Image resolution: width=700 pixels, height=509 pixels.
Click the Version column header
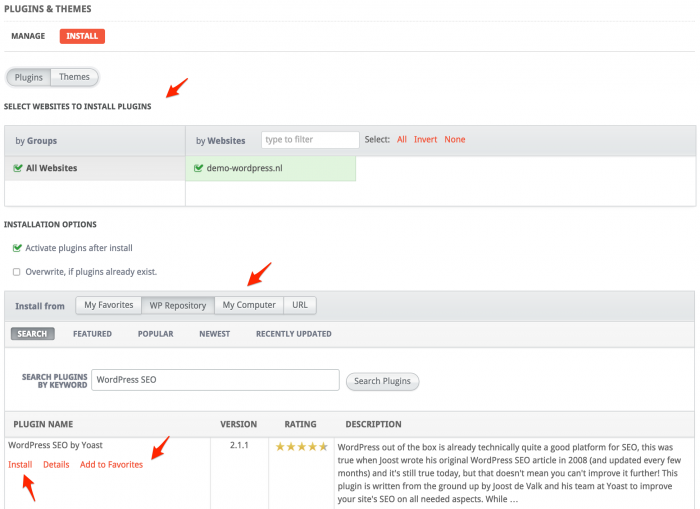(x=238, y=425)
